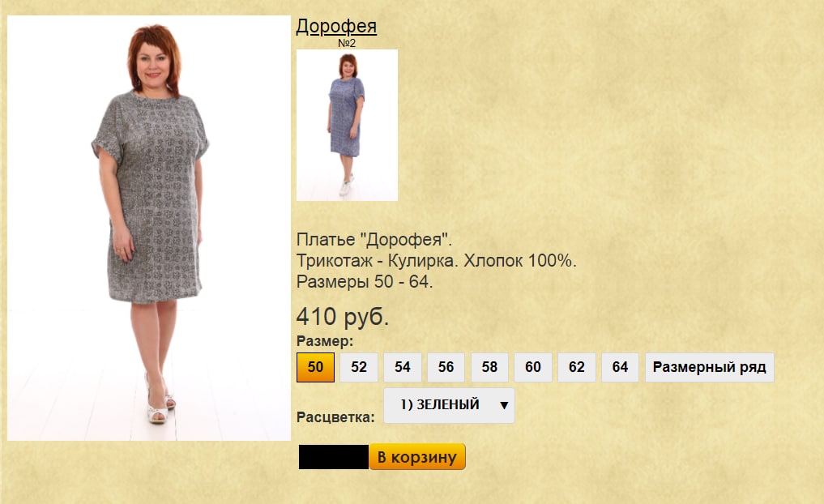Screen dimensions: 824x504
Task: Open the ЗЕЛЕНЫЙ color dropdown
Action: (450, 405)
